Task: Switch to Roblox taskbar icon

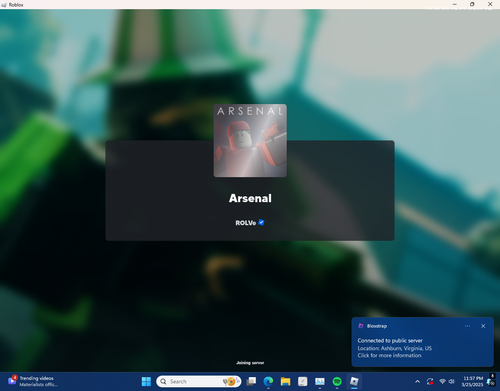Action: (x=354, y=381)
